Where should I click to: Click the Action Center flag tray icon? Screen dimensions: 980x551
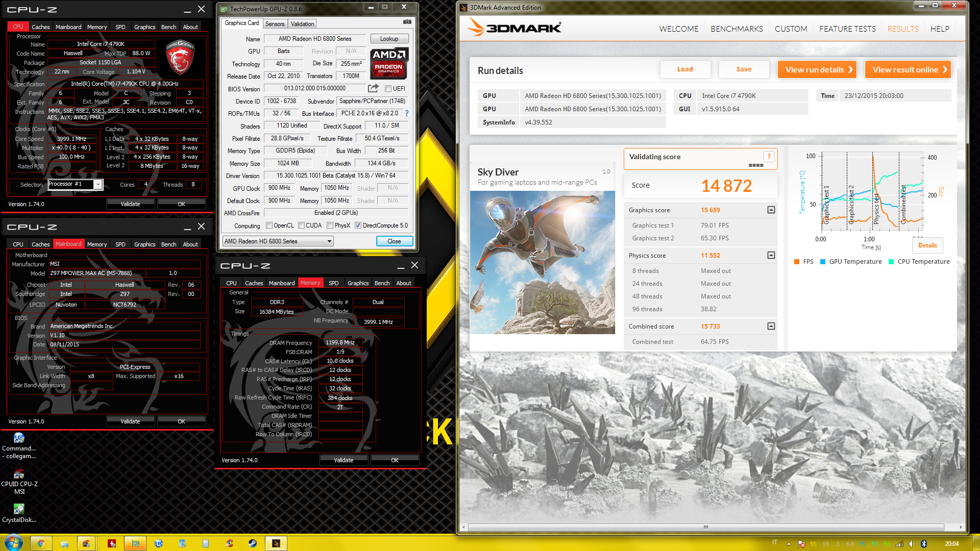(x=801, y=544)
